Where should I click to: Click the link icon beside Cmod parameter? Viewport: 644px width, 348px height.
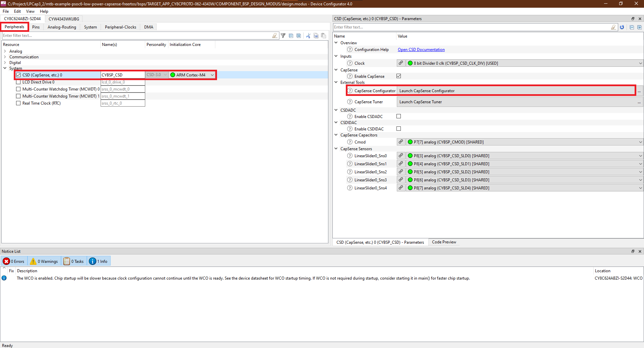(401, 142)
